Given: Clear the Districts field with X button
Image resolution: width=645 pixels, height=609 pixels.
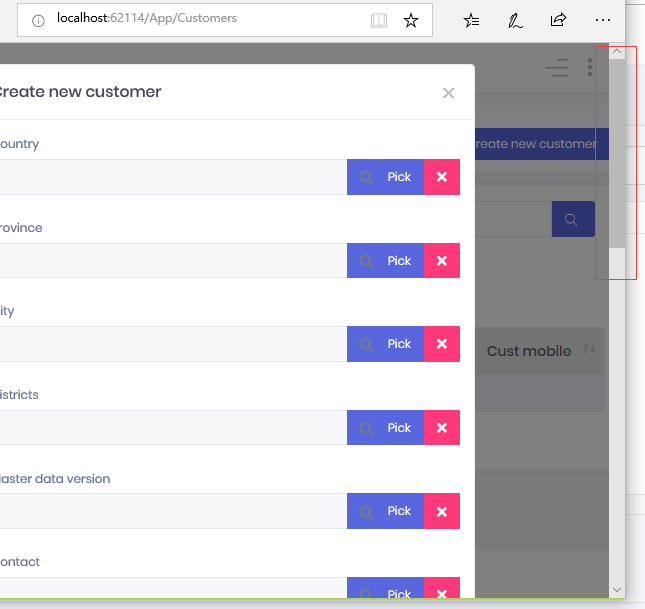Looking at the screenshot, I should pyautogui.click(x=442, y=428).
